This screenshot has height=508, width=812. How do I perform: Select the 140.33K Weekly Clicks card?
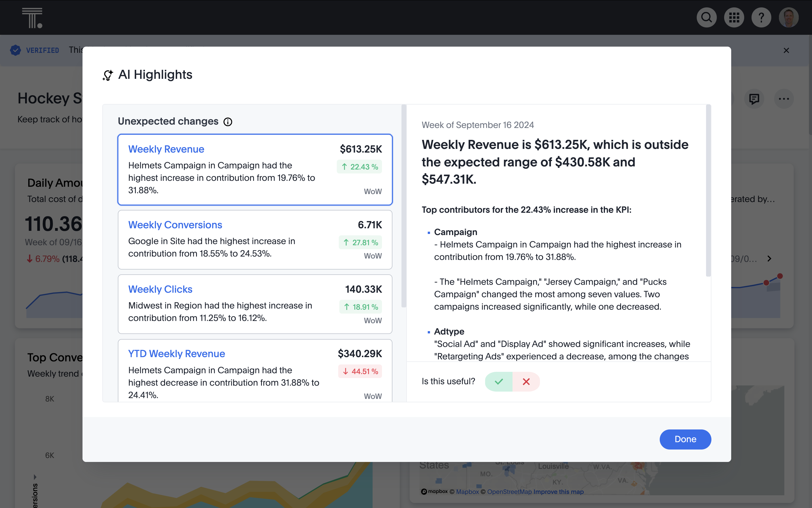pos(255,304)
